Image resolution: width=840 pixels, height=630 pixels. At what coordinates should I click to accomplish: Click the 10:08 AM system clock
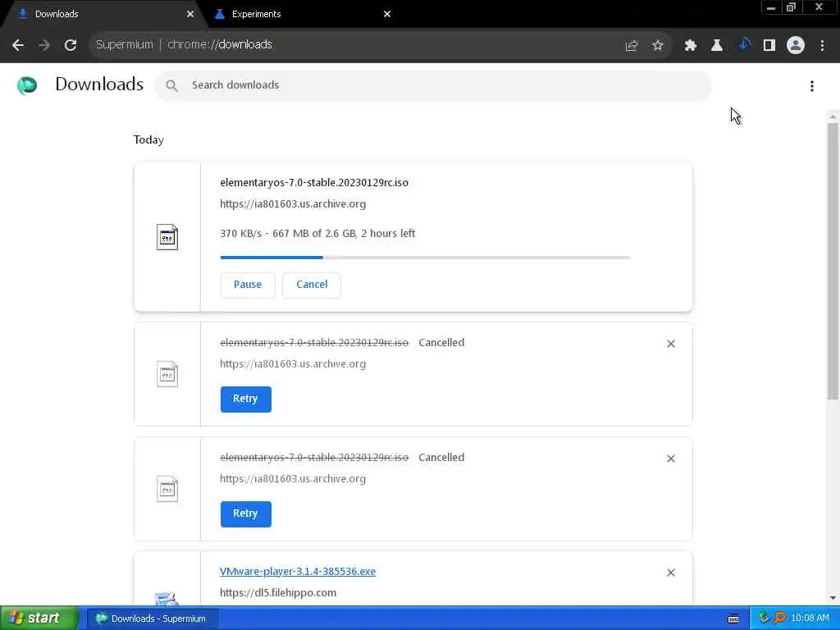[x=810, y=619]
